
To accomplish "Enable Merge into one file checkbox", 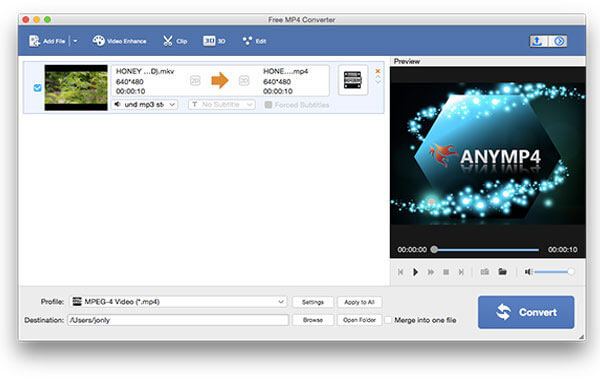I will (388, 320).
